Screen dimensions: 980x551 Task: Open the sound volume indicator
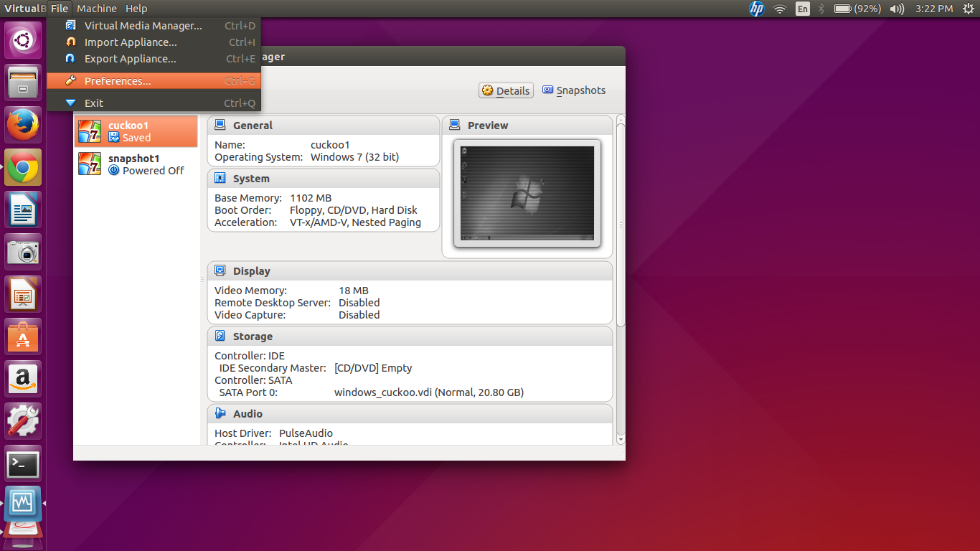point(897,9)
